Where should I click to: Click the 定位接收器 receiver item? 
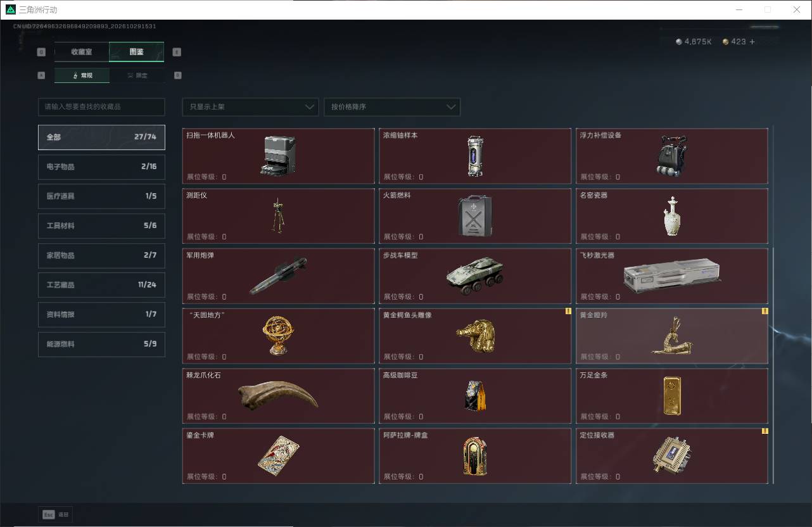point(671,456)
